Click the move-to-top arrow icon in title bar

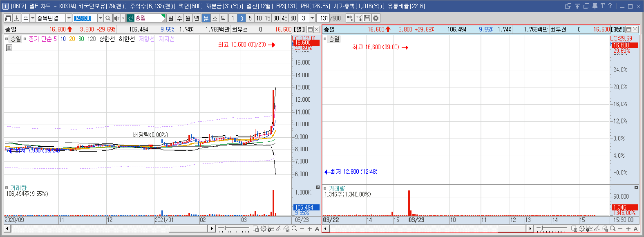577,6
